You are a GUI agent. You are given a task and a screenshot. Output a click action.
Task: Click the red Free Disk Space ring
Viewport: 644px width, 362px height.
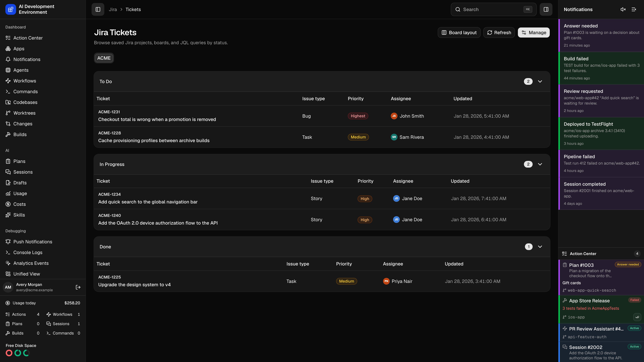pos(9,353)
